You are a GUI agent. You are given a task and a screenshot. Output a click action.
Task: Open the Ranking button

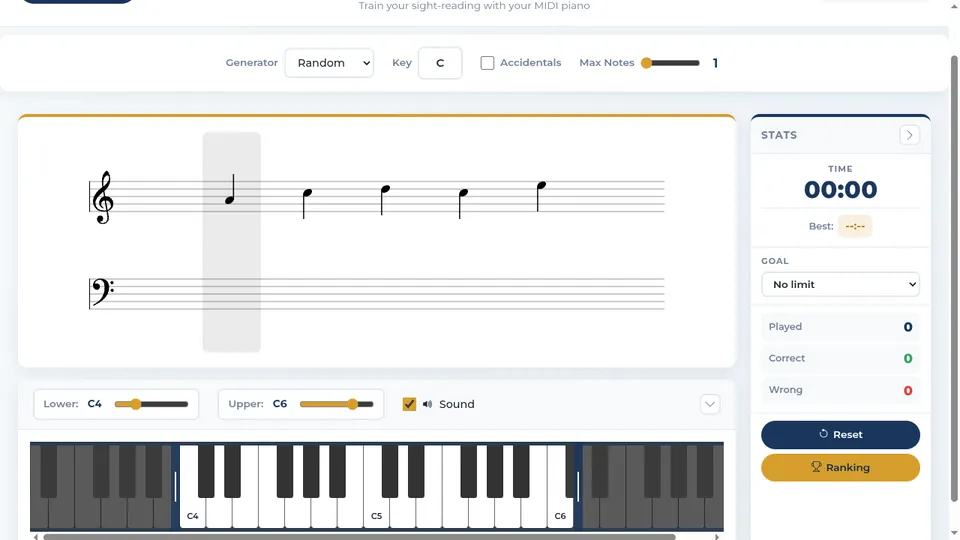tap(840, 468)
